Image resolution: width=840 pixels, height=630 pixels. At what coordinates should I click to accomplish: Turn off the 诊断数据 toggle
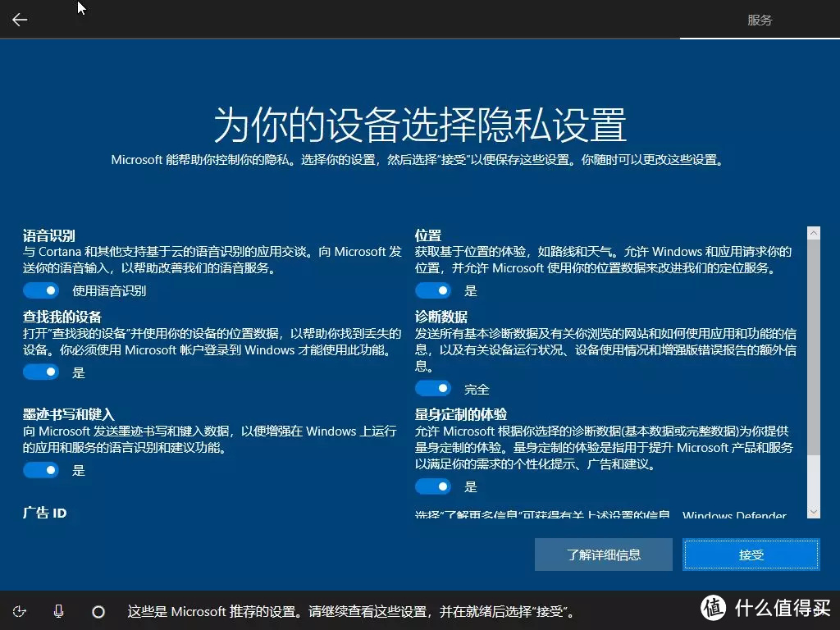(433, 388)
